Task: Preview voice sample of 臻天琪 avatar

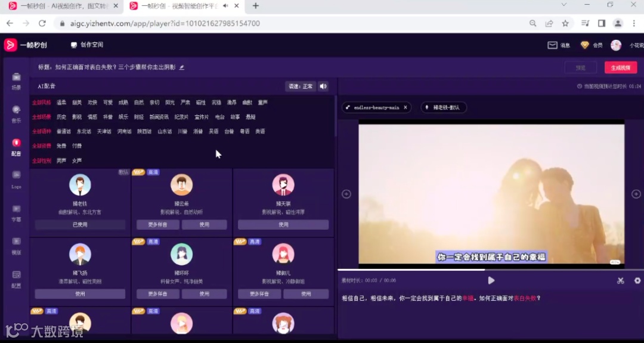Action: [x=283, y=185]
